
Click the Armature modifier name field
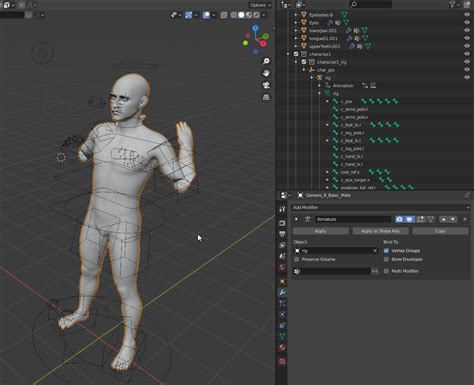coord(353,219)
